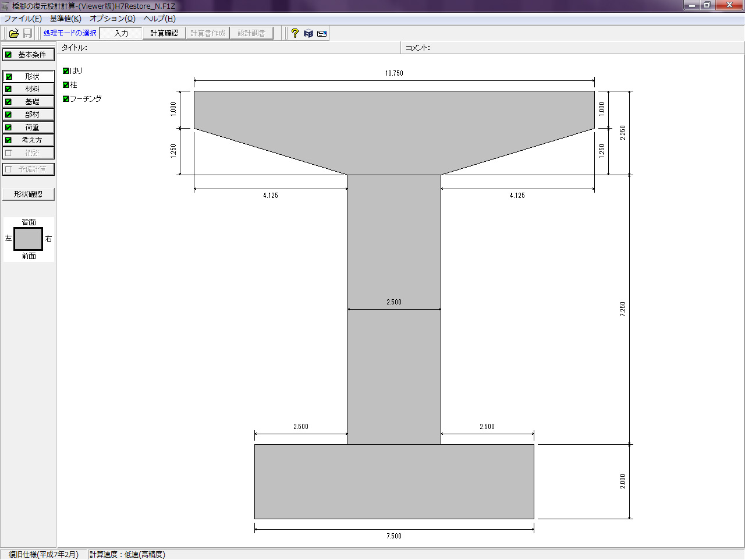Screen dimensions: 745x560
Task: Open help via the yellow question mark icon
Action: pos(295,33)
